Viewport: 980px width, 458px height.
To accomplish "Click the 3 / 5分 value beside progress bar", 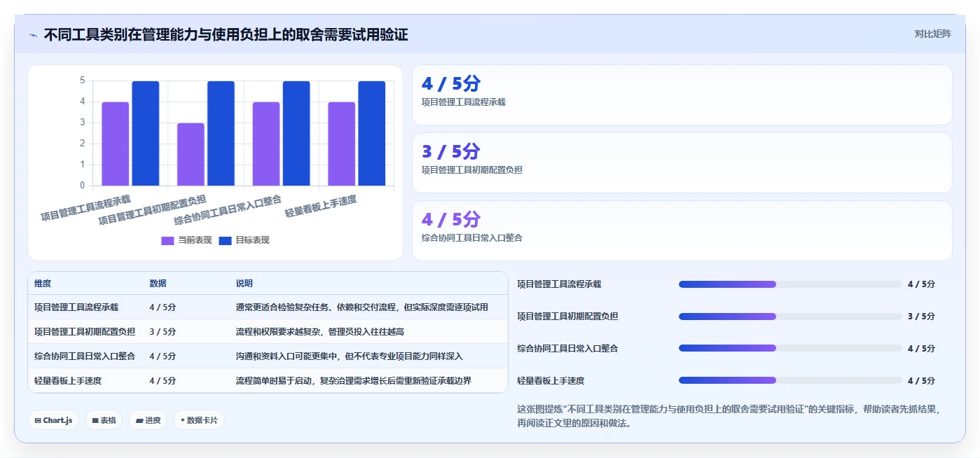I will [x=921, y=317].
